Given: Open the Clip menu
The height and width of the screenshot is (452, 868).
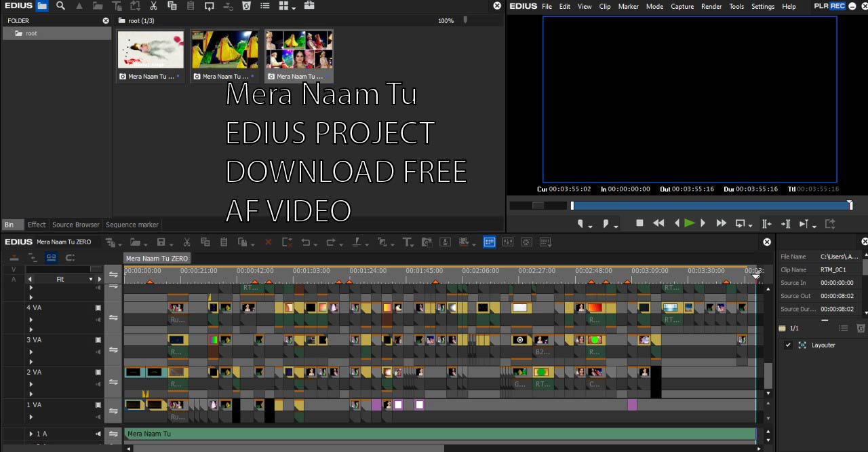Looking at the screenshot, I should (605, 6).
